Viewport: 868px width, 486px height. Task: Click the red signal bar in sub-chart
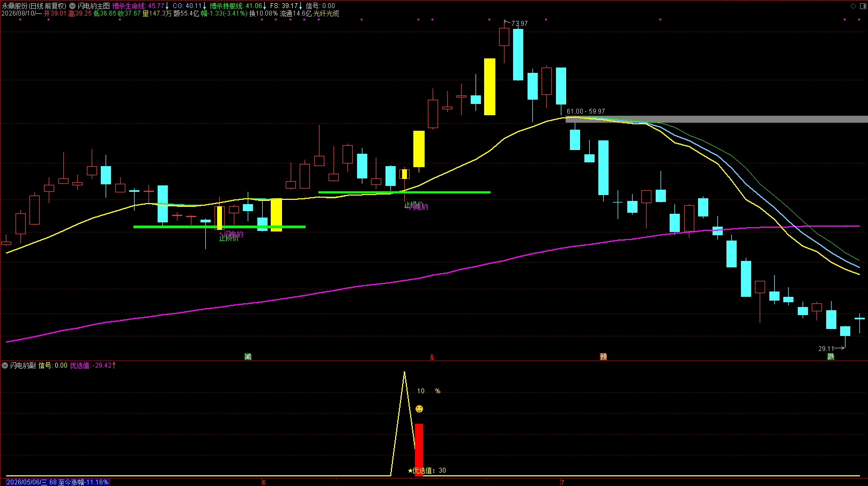(x=419, y=449)
